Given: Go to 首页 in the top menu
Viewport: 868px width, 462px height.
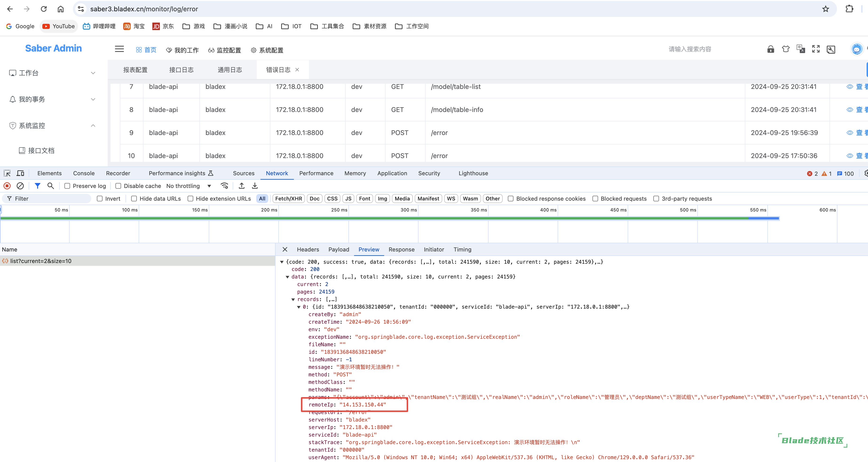Looking at the screenshot, I should (x=146, y=50).
